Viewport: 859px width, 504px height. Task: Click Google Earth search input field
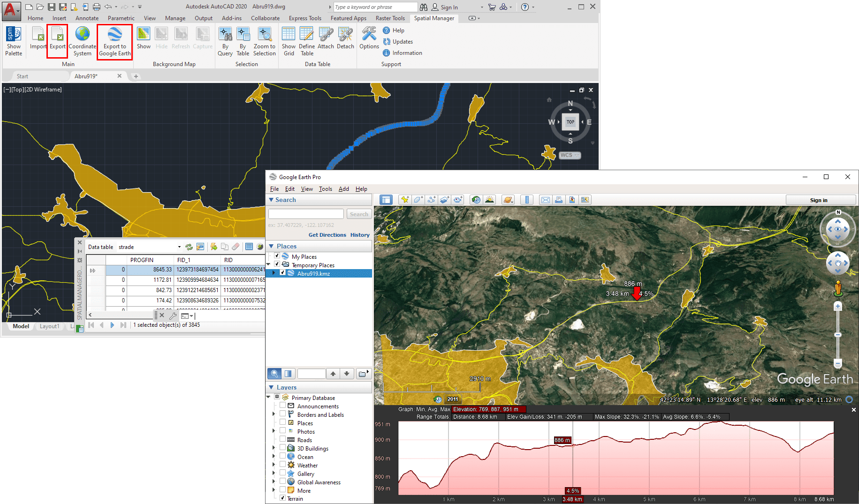point(306,214)
